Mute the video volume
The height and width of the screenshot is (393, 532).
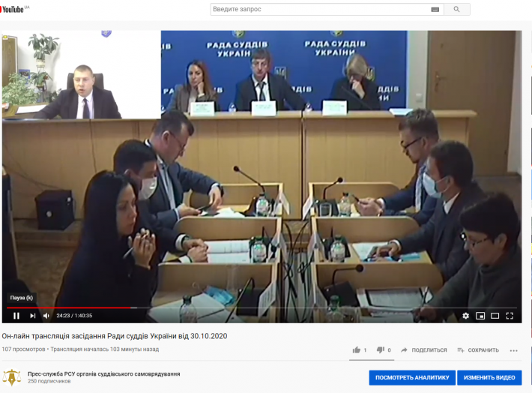(46, 316)
